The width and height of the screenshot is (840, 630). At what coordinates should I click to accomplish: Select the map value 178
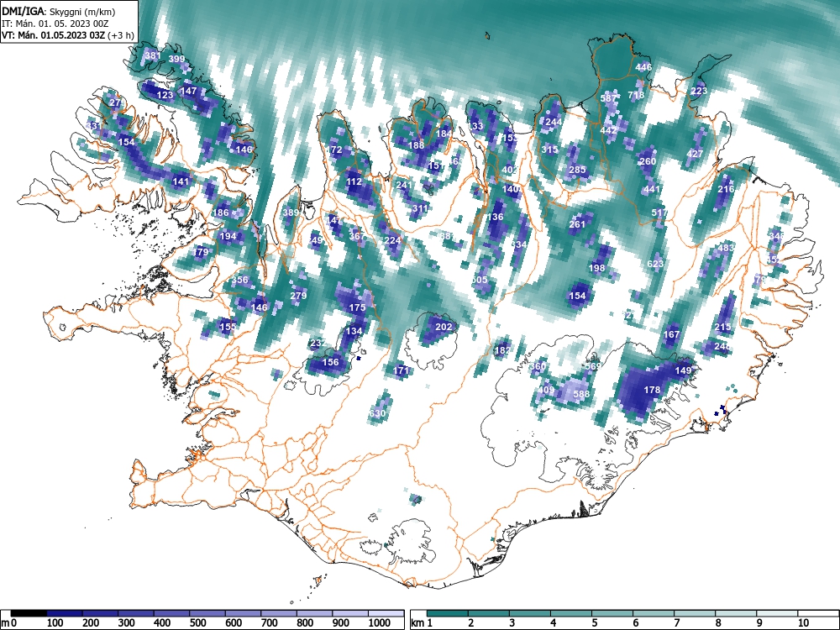click(652, 390)
